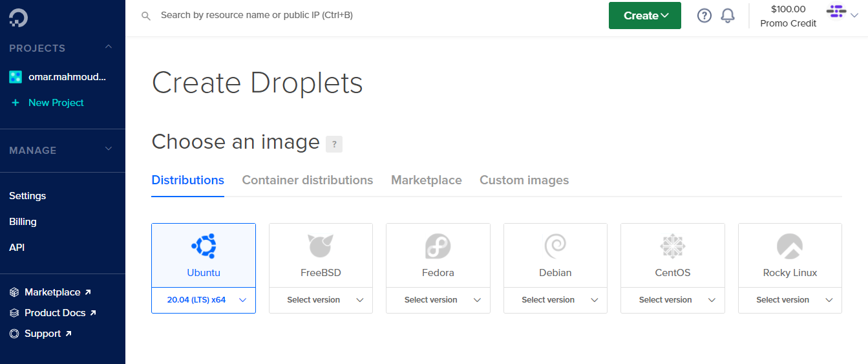The height and width of the screenshot is (364, 868).
Task: Open the Fedora Select version dropdown
Action: pyautogui.click(x=438, y=300)
